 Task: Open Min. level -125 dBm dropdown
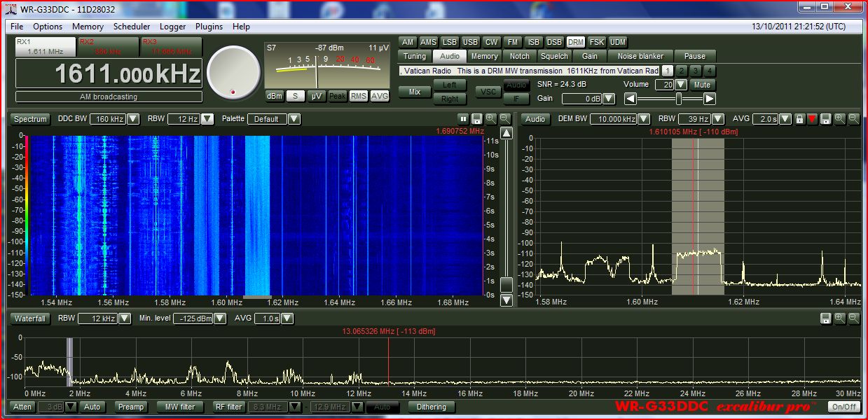coord(220,318)
